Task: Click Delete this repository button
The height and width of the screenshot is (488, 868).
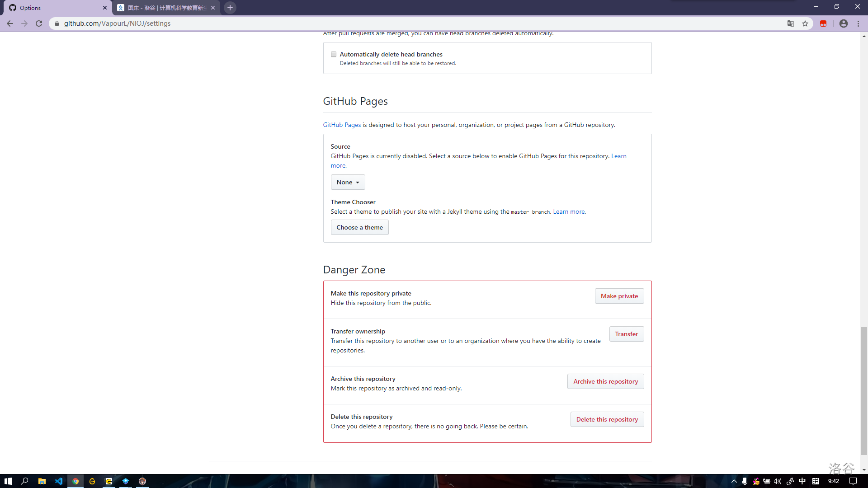Action: click(x=607, y=419)
